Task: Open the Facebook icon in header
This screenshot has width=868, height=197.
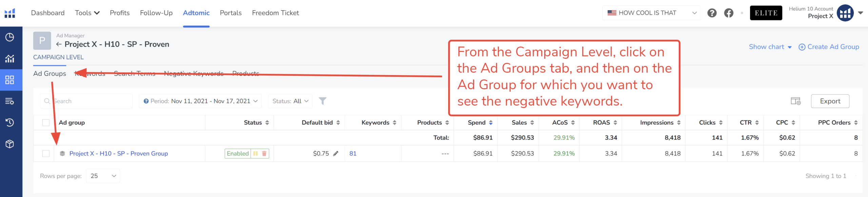Action: click(x=729, y=13)
